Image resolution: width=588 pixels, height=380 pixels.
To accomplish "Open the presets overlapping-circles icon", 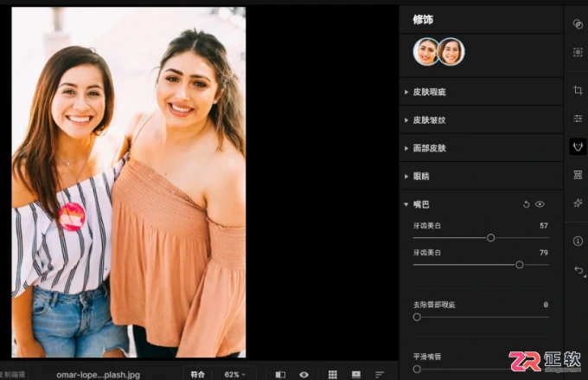I will point(578,24).
